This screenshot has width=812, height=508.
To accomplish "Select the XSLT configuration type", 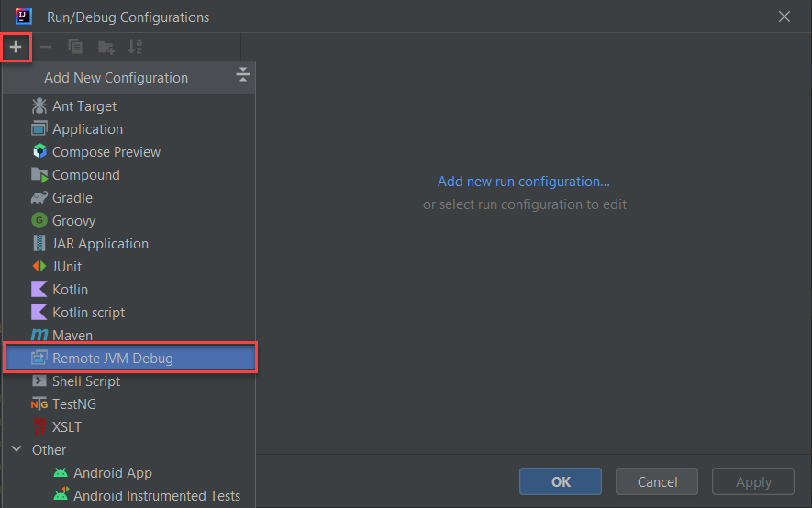I will point(129,426).
